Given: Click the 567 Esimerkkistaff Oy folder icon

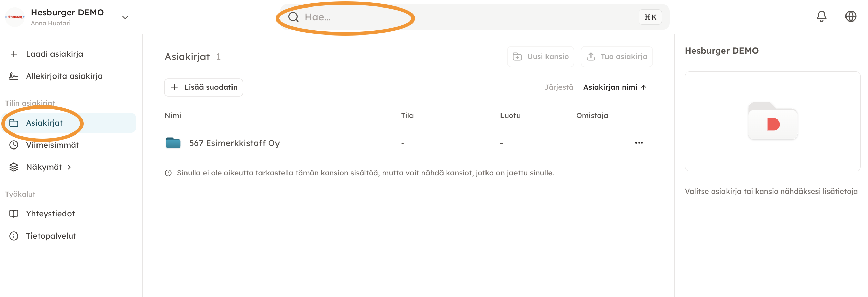Looking at the screenshot, I should click(x=173, y=143).
